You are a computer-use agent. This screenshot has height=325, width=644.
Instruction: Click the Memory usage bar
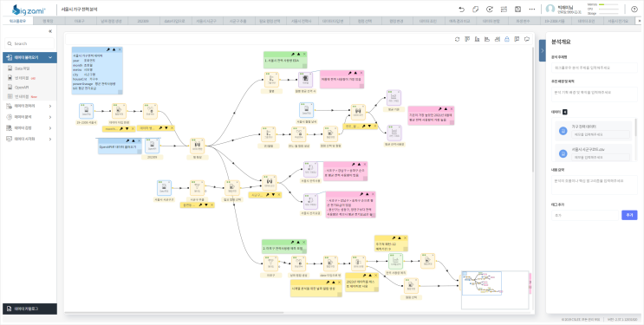point(608,4)
